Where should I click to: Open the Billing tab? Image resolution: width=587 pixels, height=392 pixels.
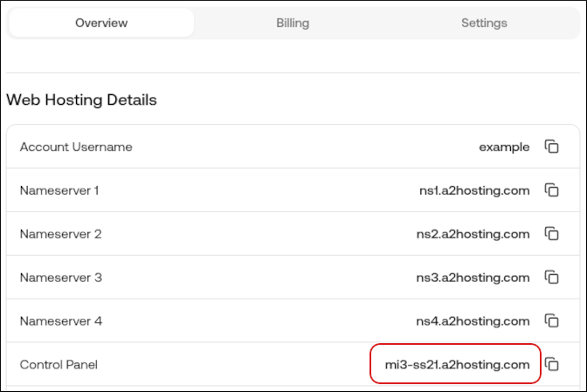click(293, 23)
